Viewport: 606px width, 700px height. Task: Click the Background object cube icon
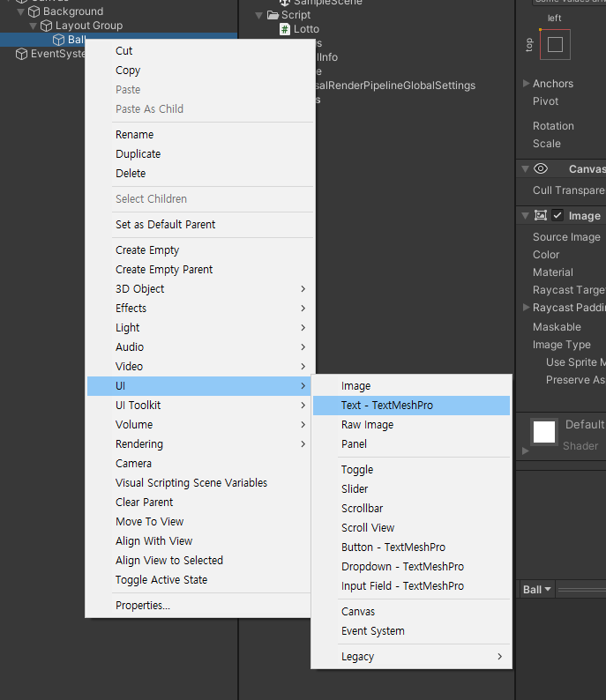pyautogui.click(x=34, y=11)
